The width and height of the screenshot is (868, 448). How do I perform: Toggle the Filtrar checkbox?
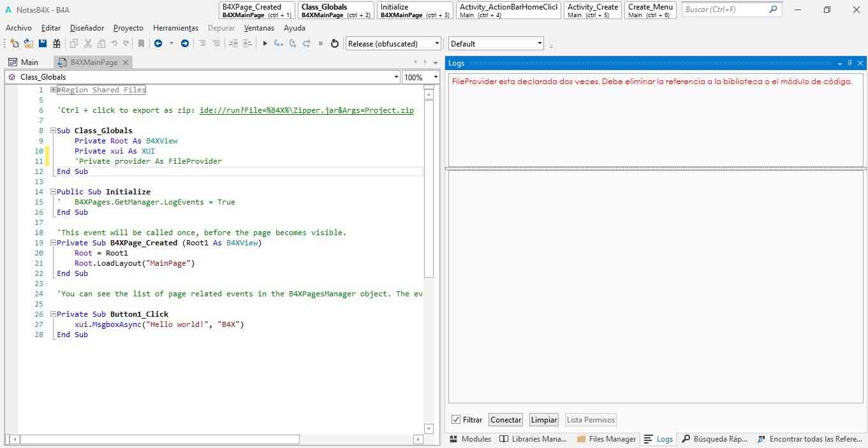pyautogui.click(x=456, y=420)
